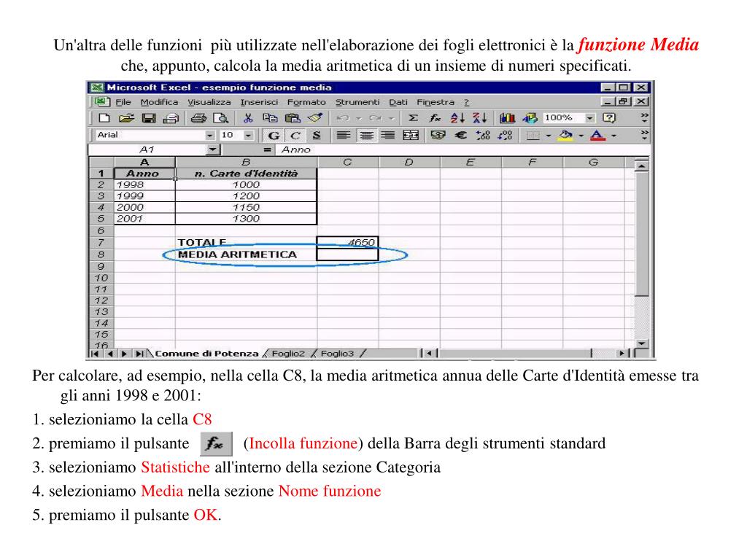Toggle bold with the G button
This screenshot has width=747, height=560.
tap(274, 136)
